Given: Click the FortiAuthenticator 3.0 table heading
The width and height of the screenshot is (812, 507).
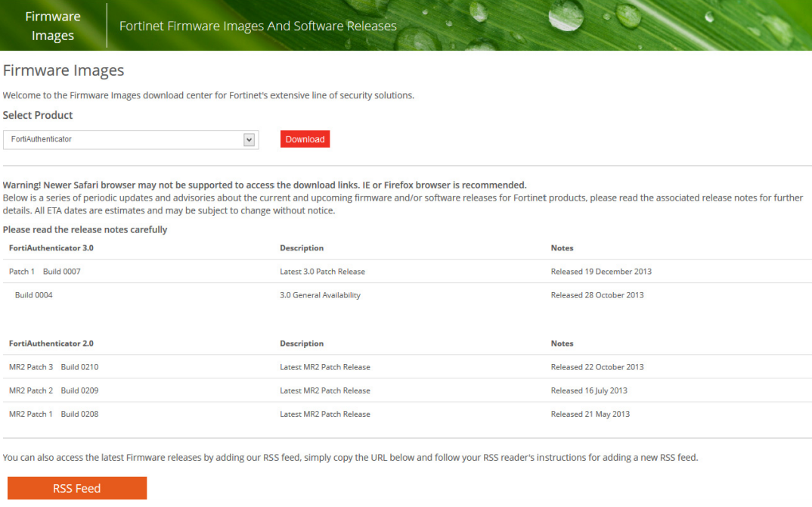Looking at the screenshot, I should click(x=51, y=248).
